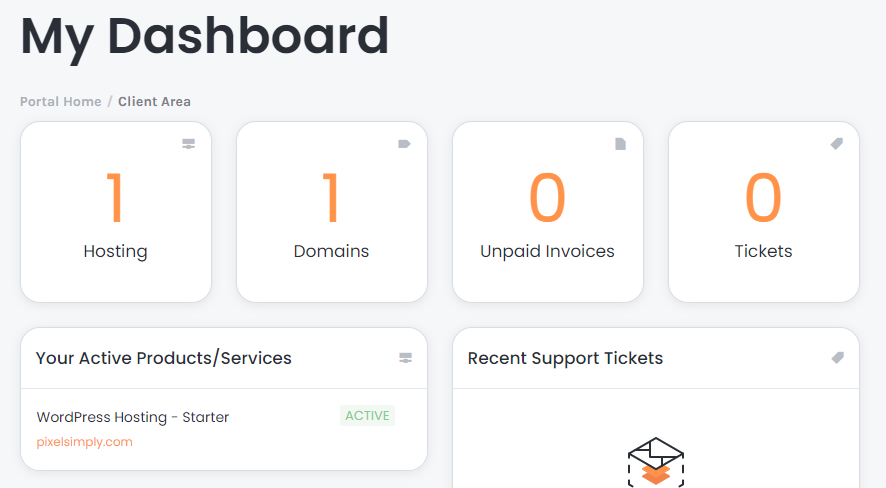Click the ACTIVE status badge
Image resolution: width=886 pixels, height=488 pixels.
(367, 416)
